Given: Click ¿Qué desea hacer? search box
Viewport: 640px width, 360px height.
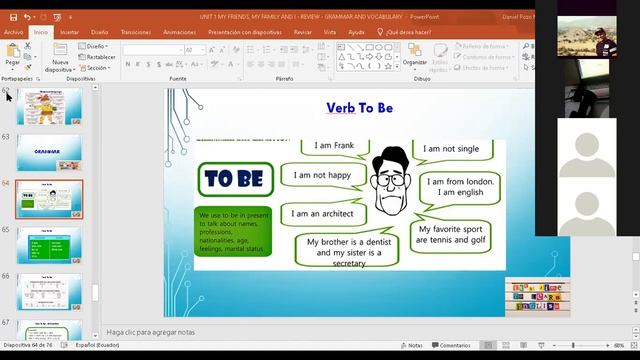Looking at the screenshot, I should (404, 32).
